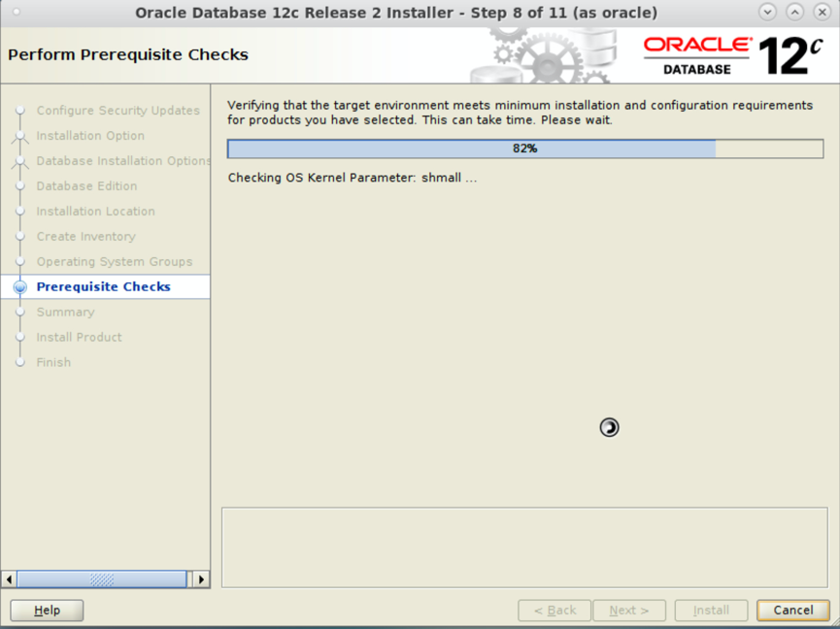Click the Help button

coord(47,610)
